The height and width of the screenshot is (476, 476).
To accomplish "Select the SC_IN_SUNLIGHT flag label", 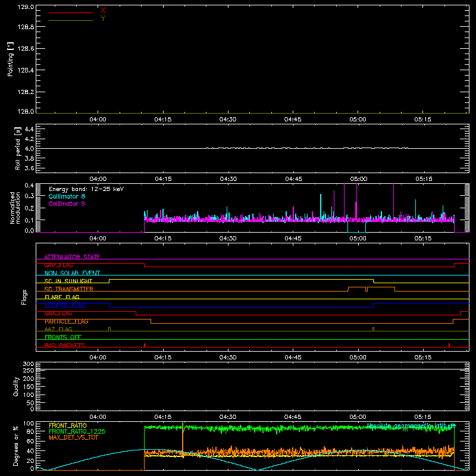I will click(68, 281).
